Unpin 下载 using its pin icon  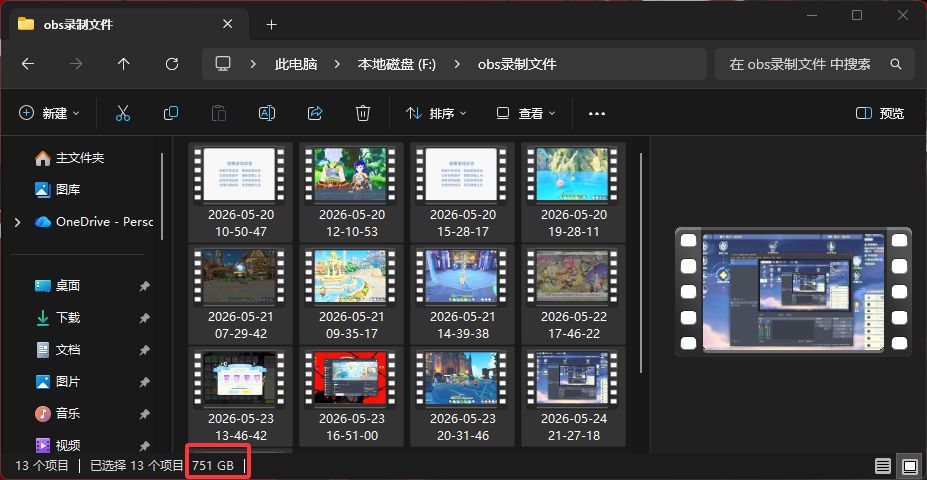pos(144,318)
